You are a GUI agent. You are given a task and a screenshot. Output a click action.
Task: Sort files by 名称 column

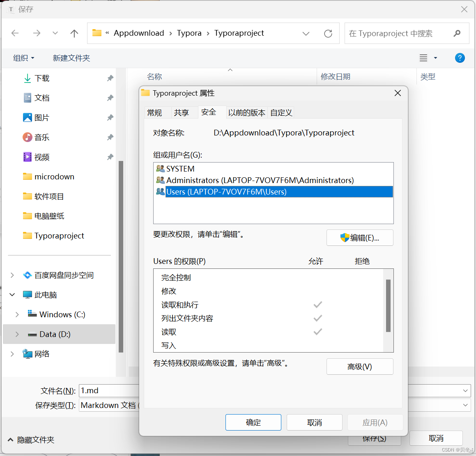(154, 76)
